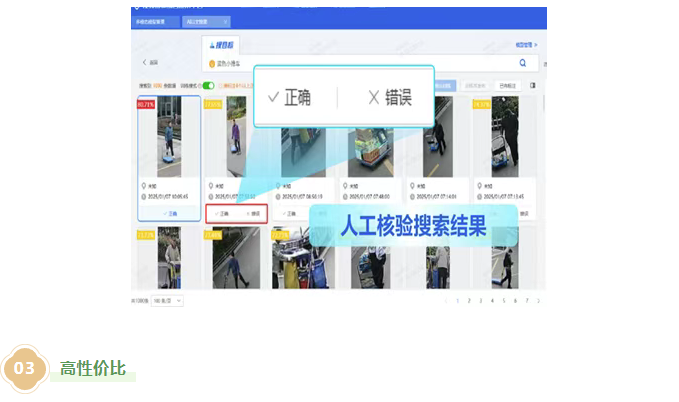Screen dimensions: 679x402
Task: Click the magnifier search icon in the search bar
Action: pos(523,63)
